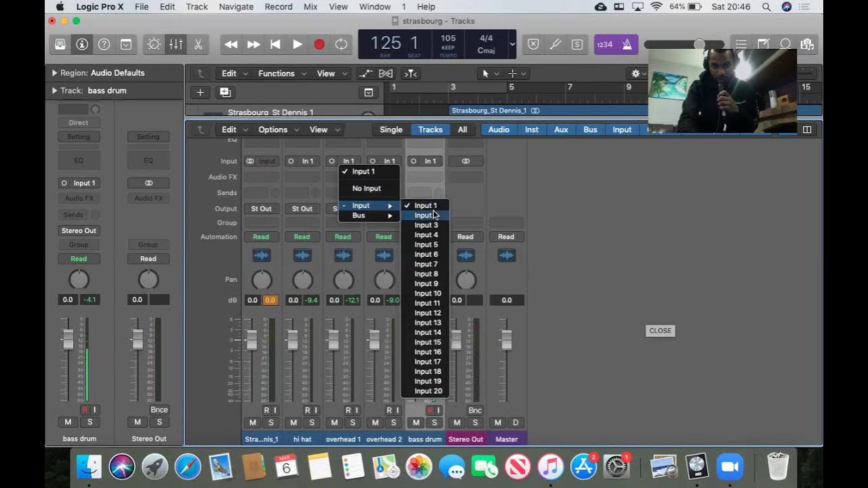Toggle the Mixer faders icon
The image size is (868, 488).
[176, 45]
